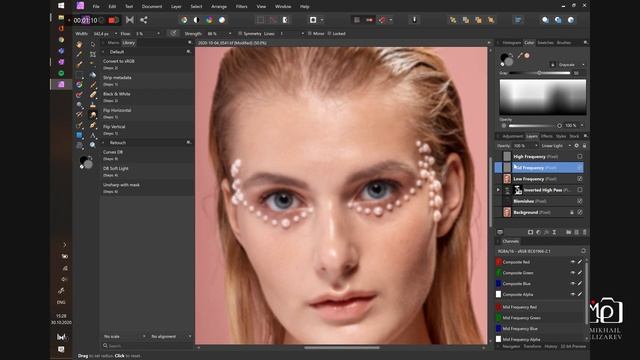640x360 pixels.
Task: Open the Strength value dropdown
Action: click(x=230, y=33)
